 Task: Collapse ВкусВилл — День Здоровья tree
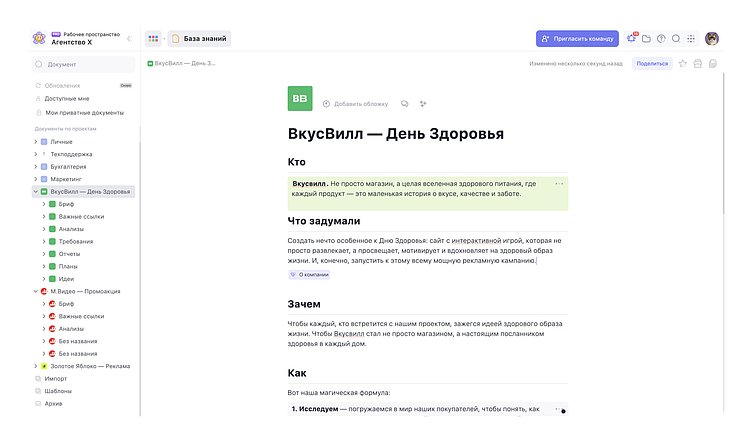(x=35, y=192)
